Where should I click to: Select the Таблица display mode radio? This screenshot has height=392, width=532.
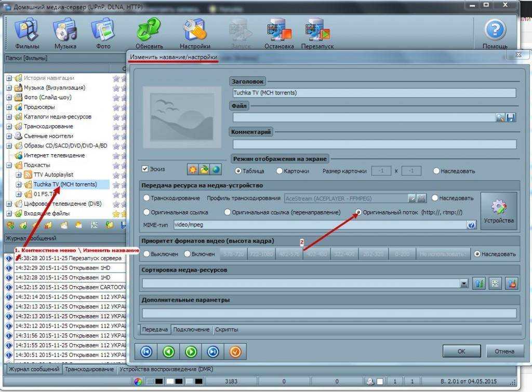pyautogui.click(x=238, y=171)
